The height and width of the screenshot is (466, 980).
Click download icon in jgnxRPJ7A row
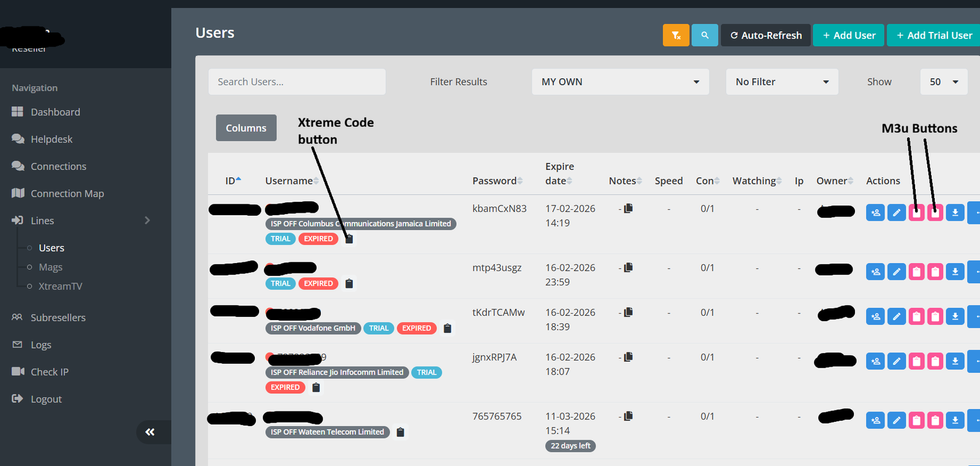pos(955,361)
